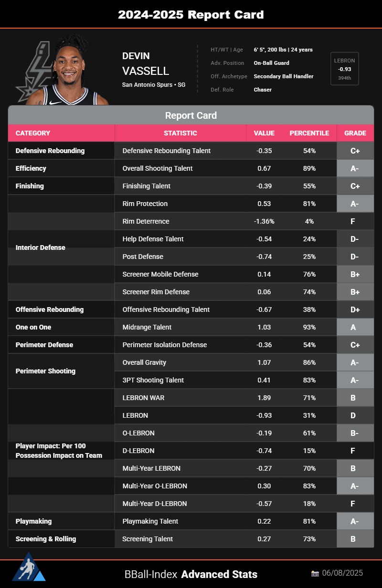
Task: Click the Playmaking Talent statistic
Action: 150,521
